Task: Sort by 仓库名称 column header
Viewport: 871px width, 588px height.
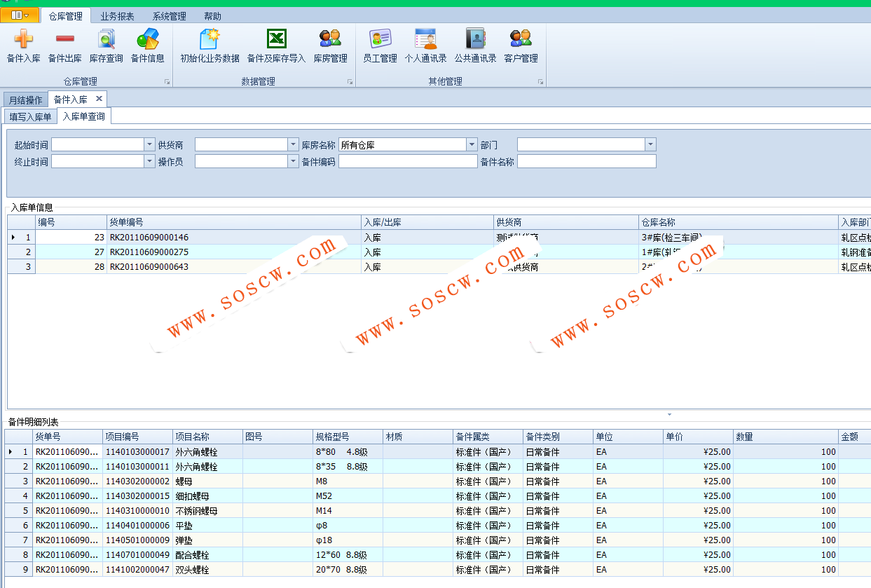Action: tap(739, 222)
